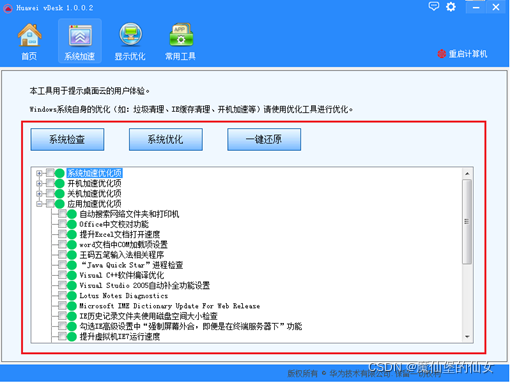
Task: Click the 系统优化 button
Action: coord(166,139)
